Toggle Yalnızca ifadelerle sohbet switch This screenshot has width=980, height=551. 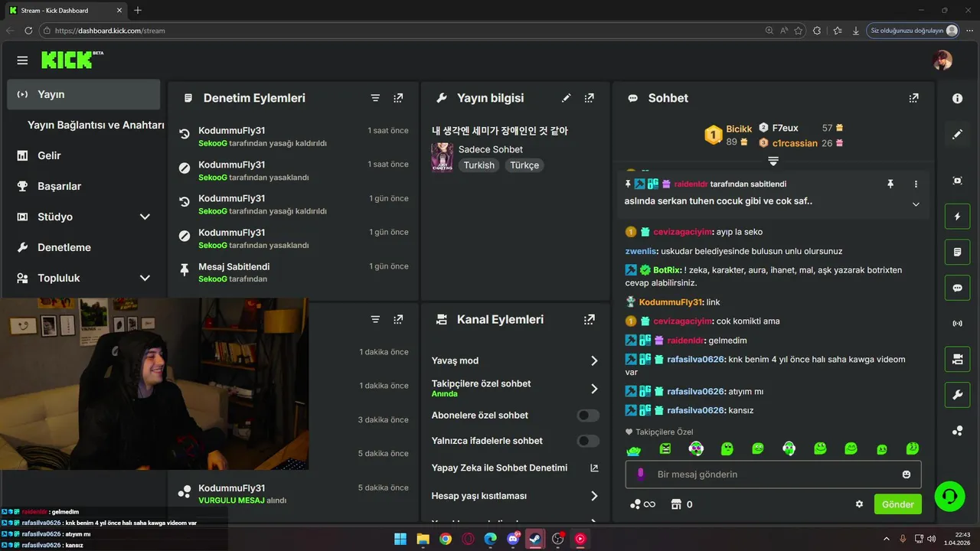pyautogui.click(x=588, y=441)
